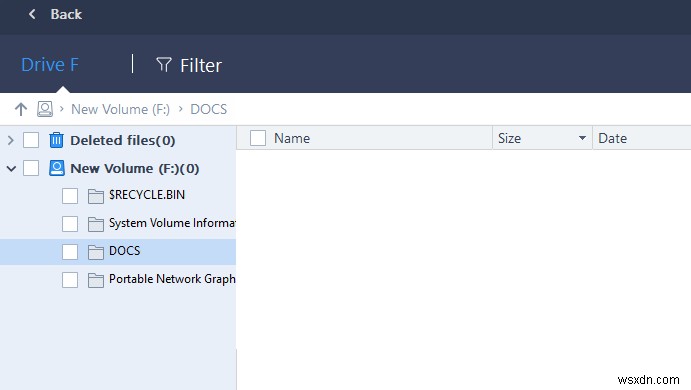
Task: Click System Volume Information folder icon
Action: 96,224
